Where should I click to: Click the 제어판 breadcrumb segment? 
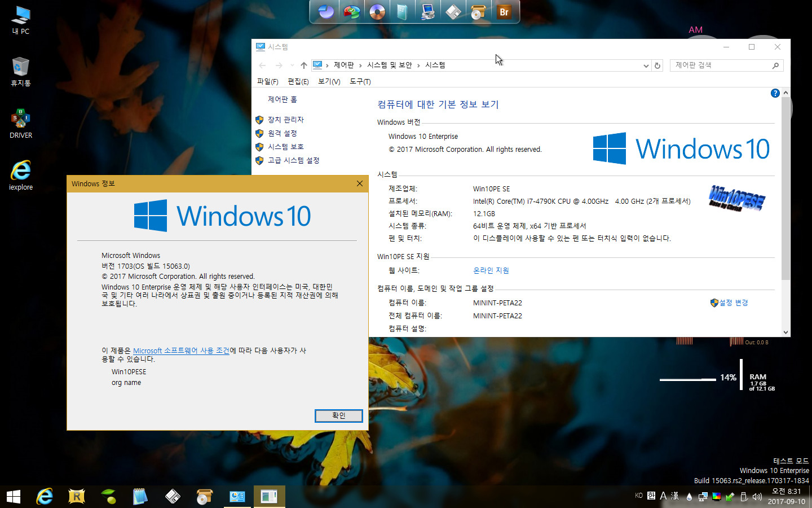[344, 65]
